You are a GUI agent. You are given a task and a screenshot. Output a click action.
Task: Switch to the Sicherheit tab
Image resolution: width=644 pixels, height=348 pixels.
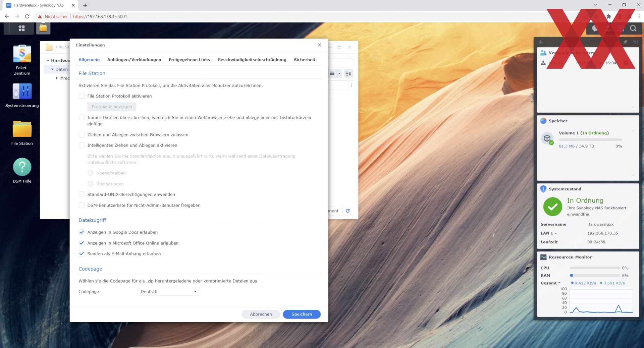tap(305, 60)
